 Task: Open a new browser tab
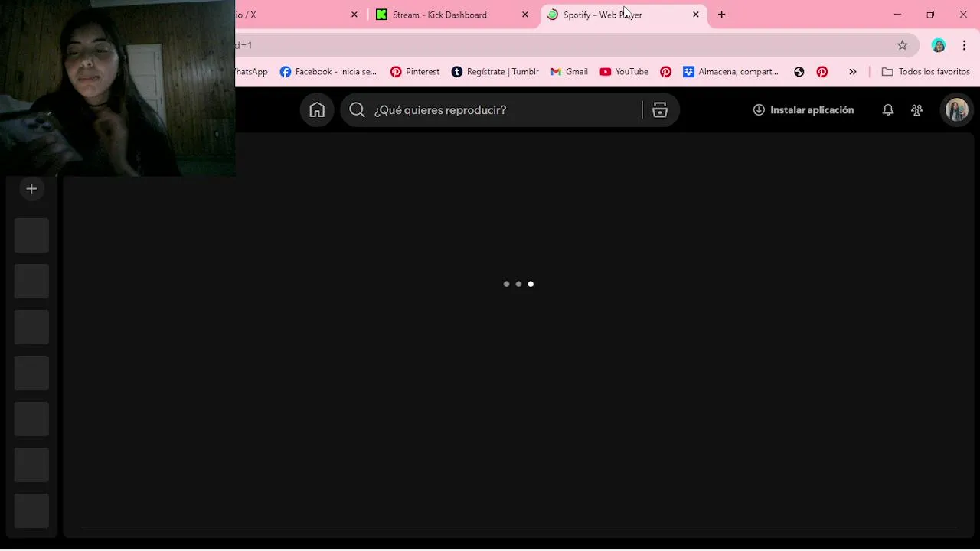722,15
